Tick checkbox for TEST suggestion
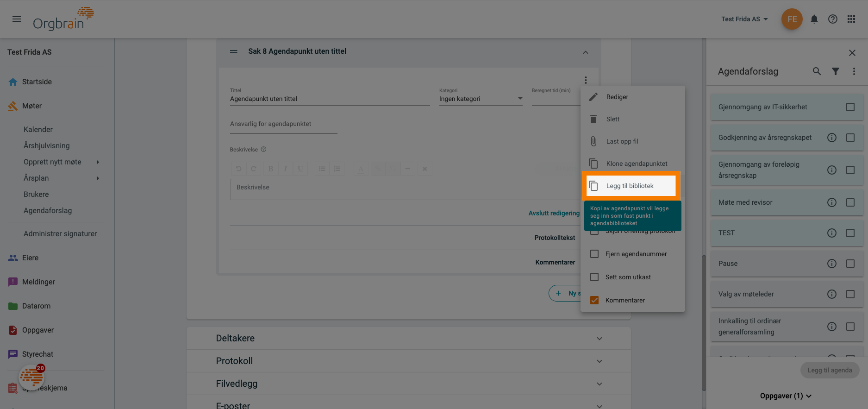This screenshot has height=409, width=868. coord(850,233)
